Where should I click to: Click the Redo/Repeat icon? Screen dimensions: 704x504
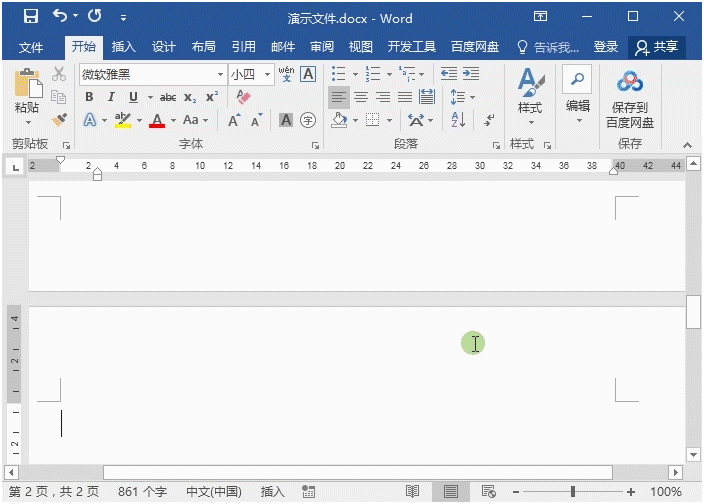coord(94,16)
